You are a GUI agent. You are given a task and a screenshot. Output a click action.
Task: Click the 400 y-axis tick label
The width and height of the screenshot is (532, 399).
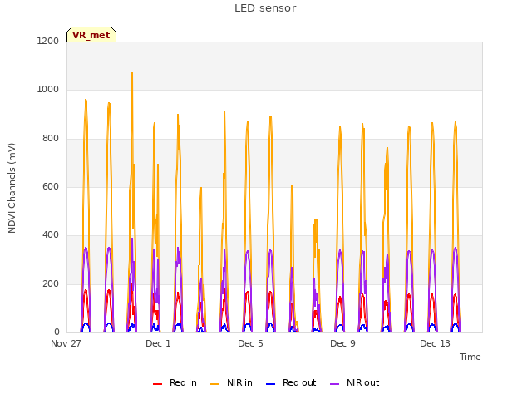coord(51,234)
